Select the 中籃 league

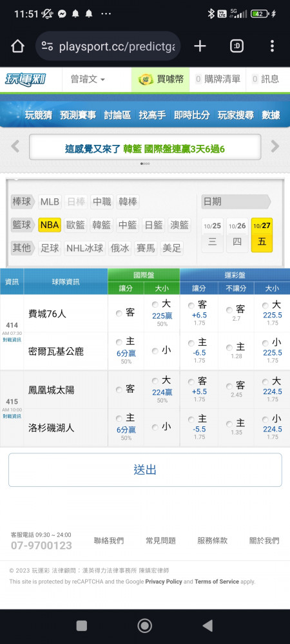click(128, 225)
